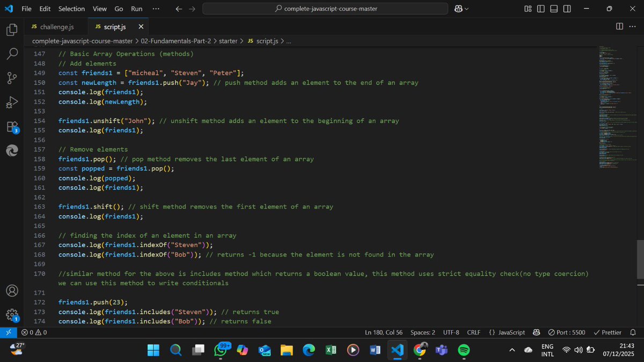Open Excel from taskbar
The image size is (644, 362).
pos(331,350)
